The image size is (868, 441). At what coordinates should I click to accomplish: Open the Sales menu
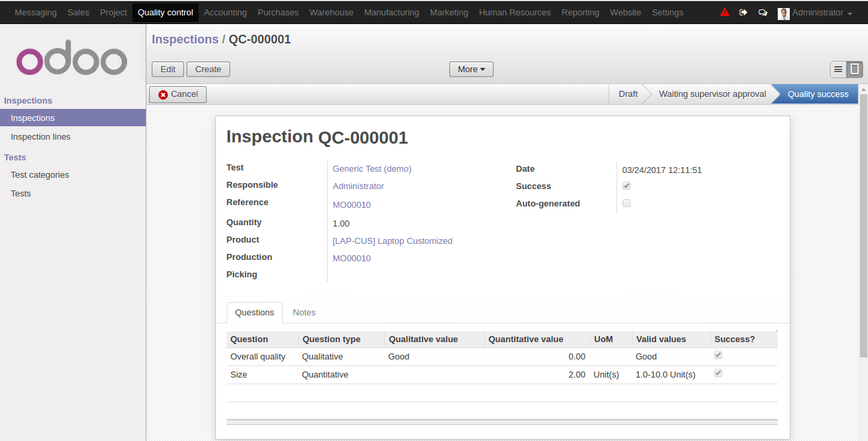[x=78, y=13]
